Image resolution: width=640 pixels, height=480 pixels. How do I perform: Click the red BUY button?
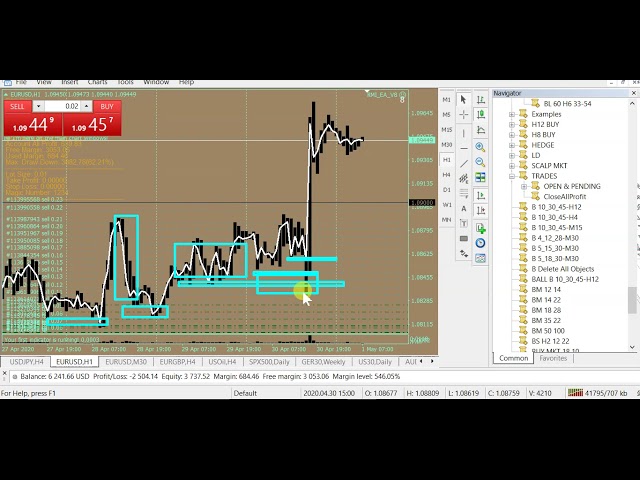coord(106,106)
